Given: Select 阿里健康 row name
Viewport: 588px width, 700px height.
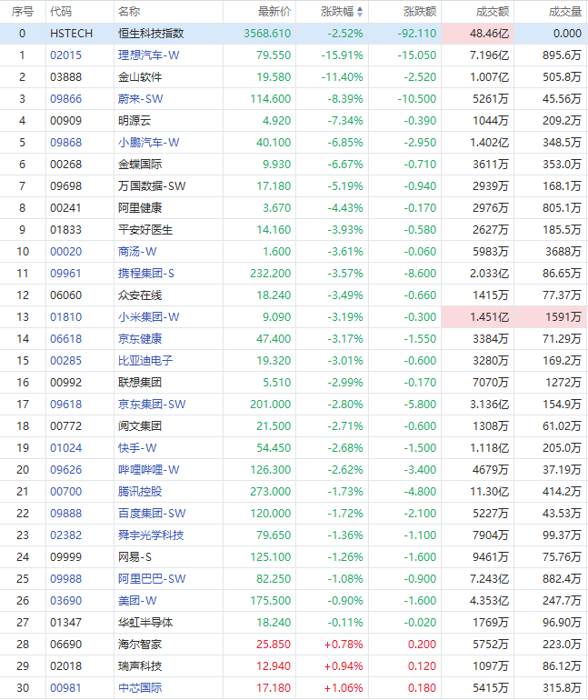Looking at the screenshot, I should click(x=140, y=208).
